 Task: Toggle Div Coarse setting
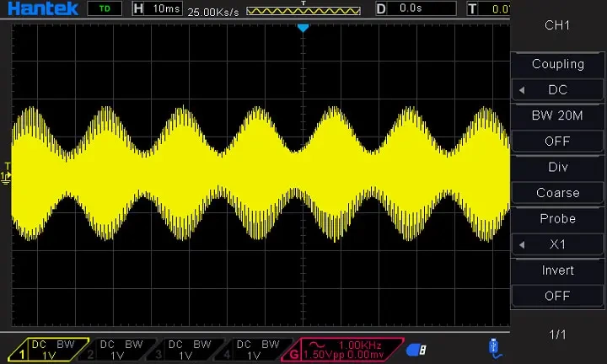[x=557, y=192]
